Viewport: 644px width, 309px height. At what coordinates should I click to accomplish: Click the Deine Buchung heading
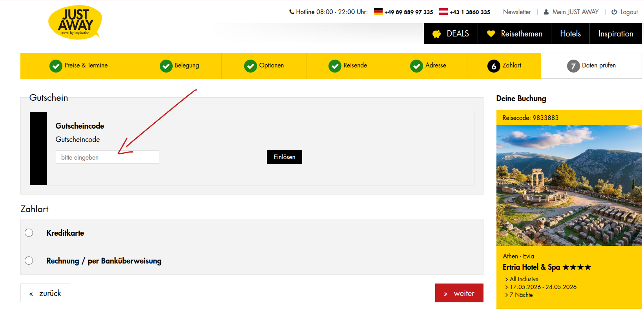click(521, 98)
